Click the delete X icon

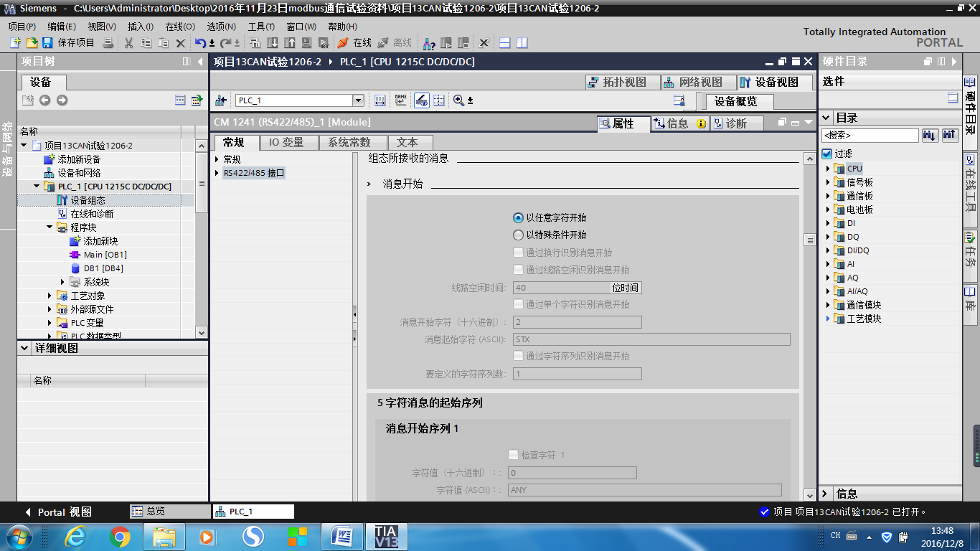point(181,43)
